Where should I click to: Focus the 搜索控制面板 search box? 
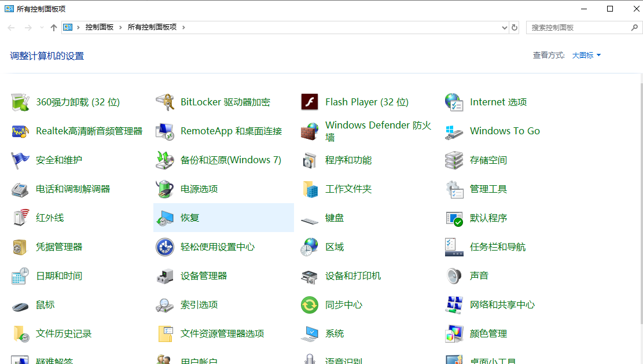coord(579,27)
